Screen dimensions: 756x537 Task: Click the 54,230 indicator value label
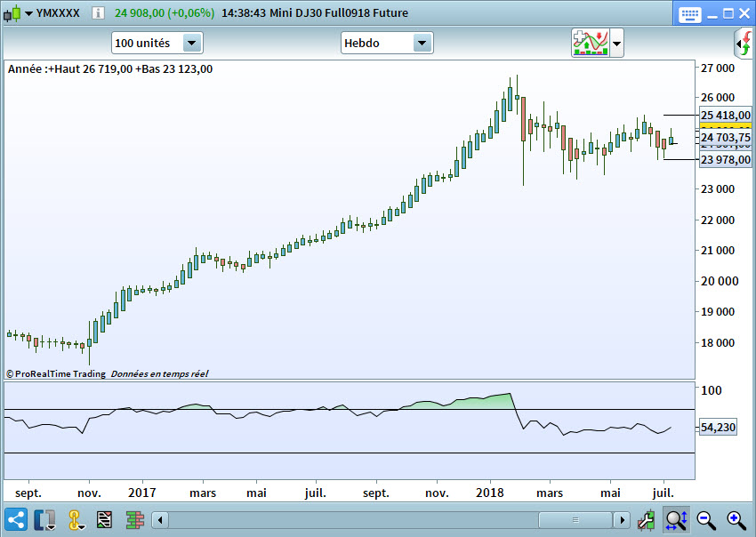[x=718, y=427]
